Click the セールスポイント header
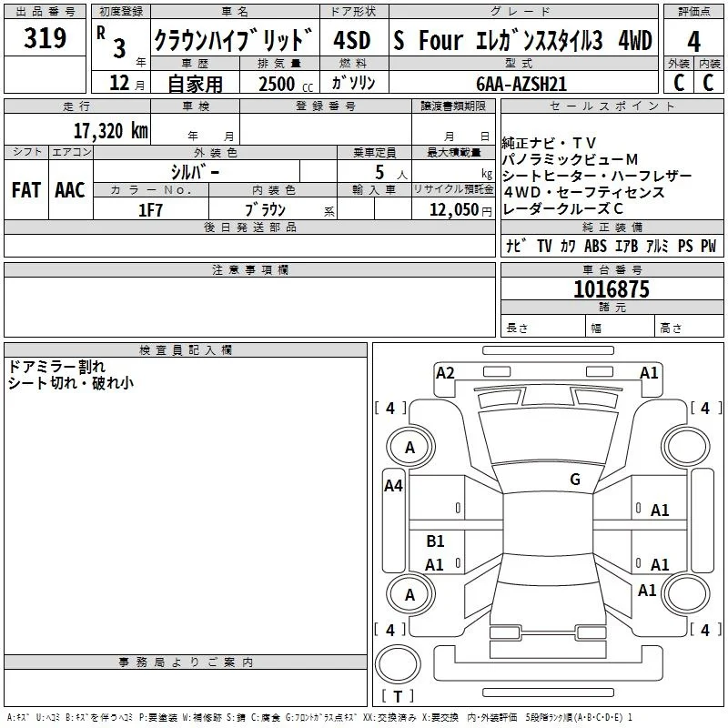The height and width of the screenshot is (728, 728). pos(612,106)
